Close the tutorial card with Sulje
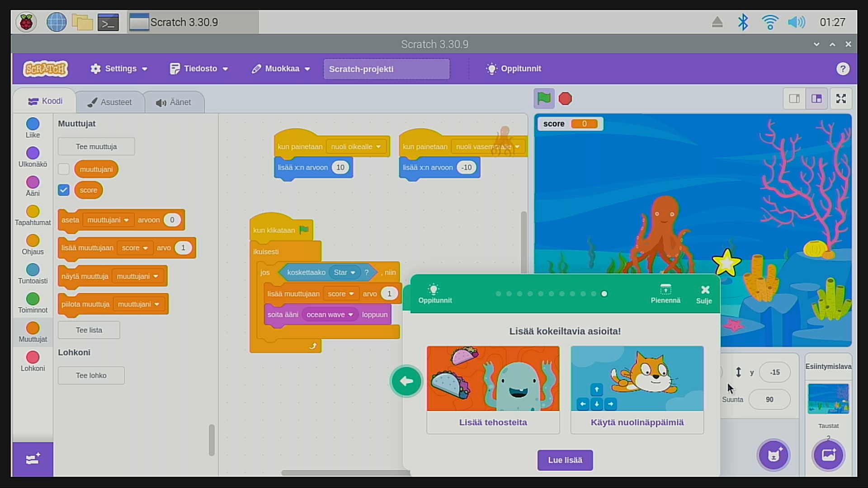868x488 pixels. tap(704, 294)
